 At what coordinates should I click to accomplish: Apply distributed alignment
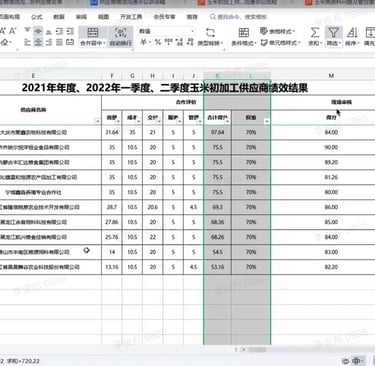(x=70, y=42)
